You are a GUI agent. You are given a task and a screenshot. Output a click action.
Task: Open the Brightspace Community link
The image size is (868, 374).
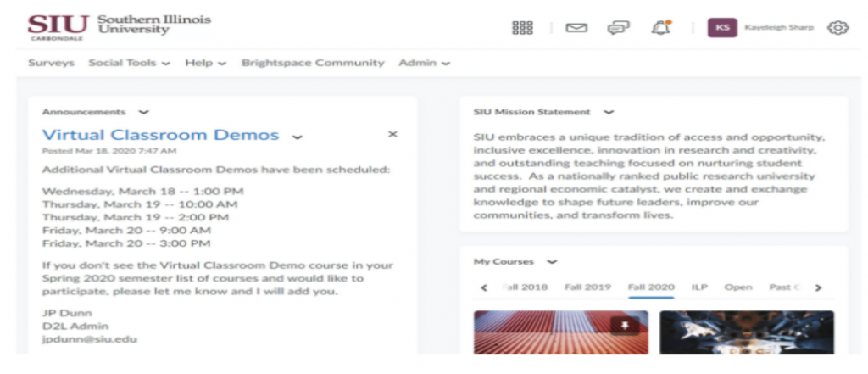(x=313, y=63)
